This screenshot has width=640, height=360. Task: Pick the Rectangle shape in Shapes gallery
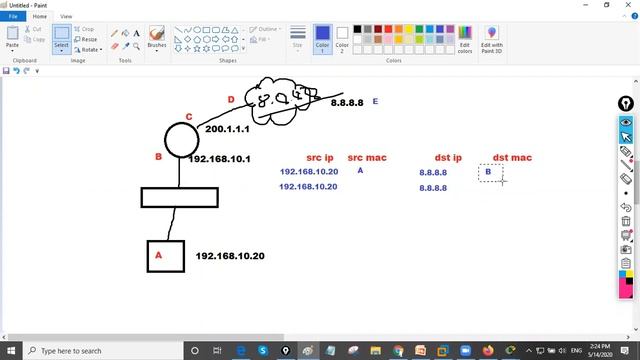pos(207,30)
